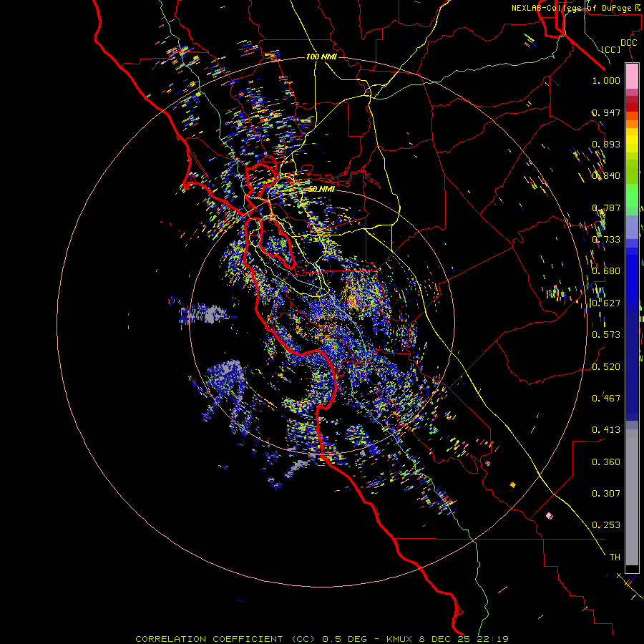
Task: Click the 0.733 color scale label
Action: coord(606,239)
